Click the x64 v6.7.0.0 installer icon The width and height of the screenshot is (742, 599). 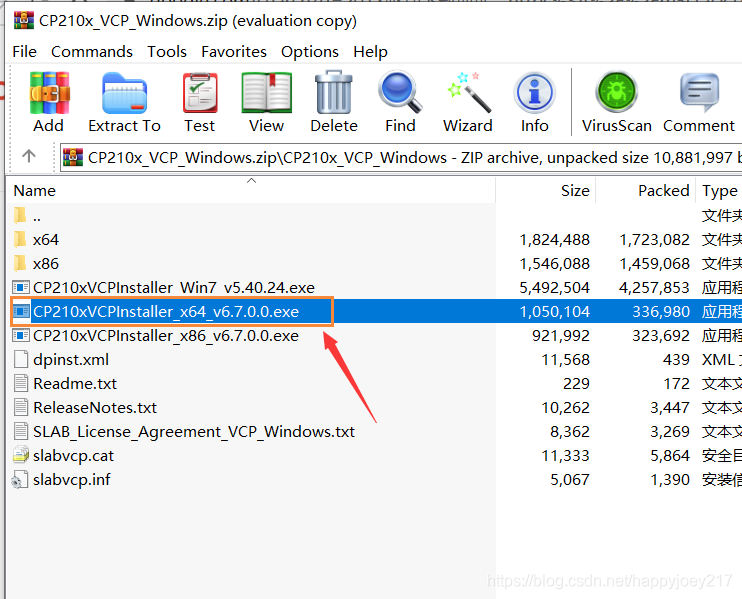(21, 311)
